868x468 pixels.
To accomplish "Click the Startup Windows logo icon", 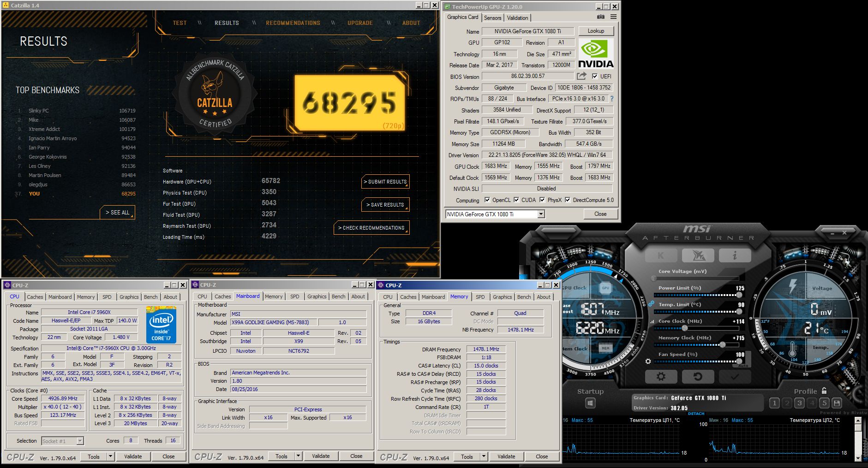I will pos(590,403).
